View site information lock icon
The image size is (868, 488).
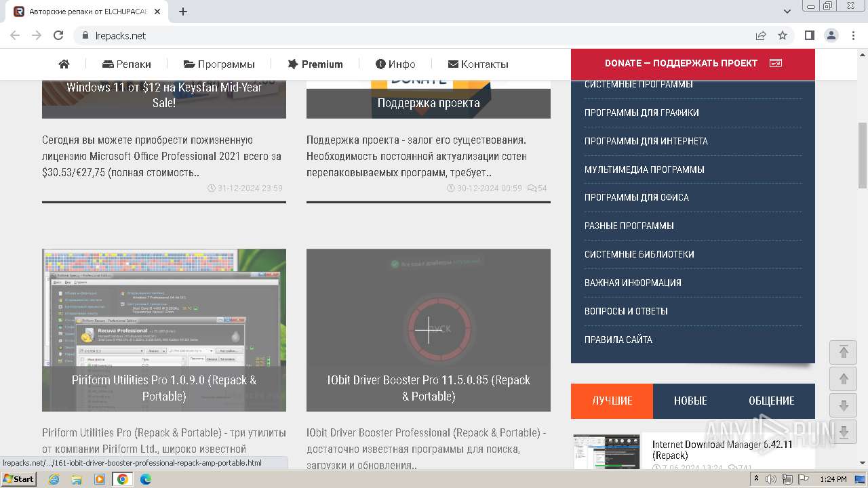85,35
